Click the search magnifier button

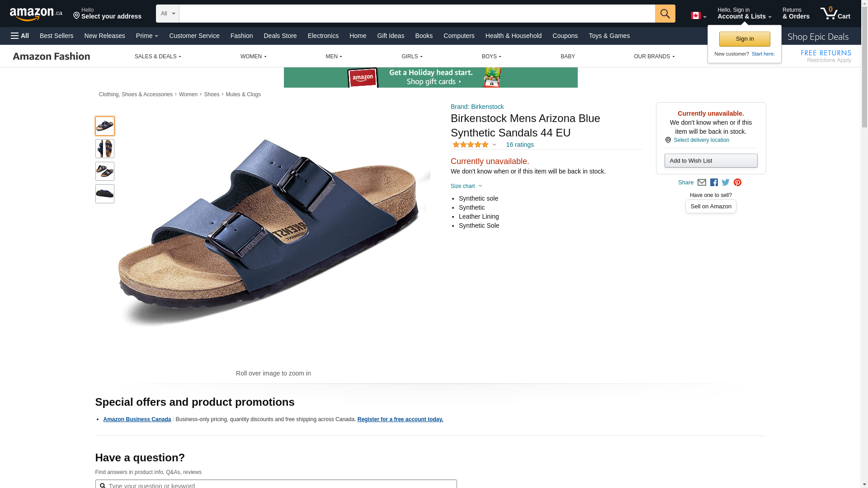(665, 14)
